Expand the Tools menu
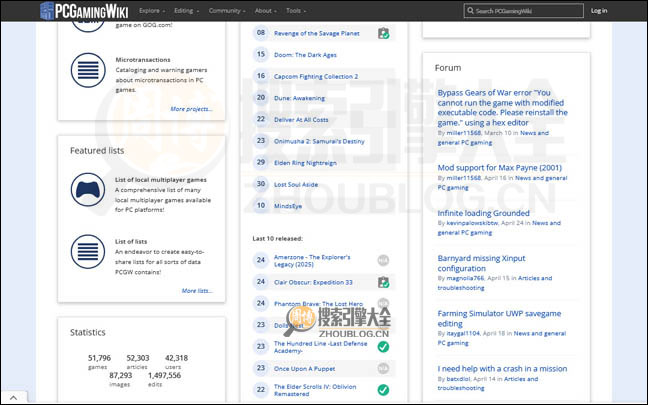Image resolution: width=648 pixels, height=405 pixels. click(x=296, y=11)
